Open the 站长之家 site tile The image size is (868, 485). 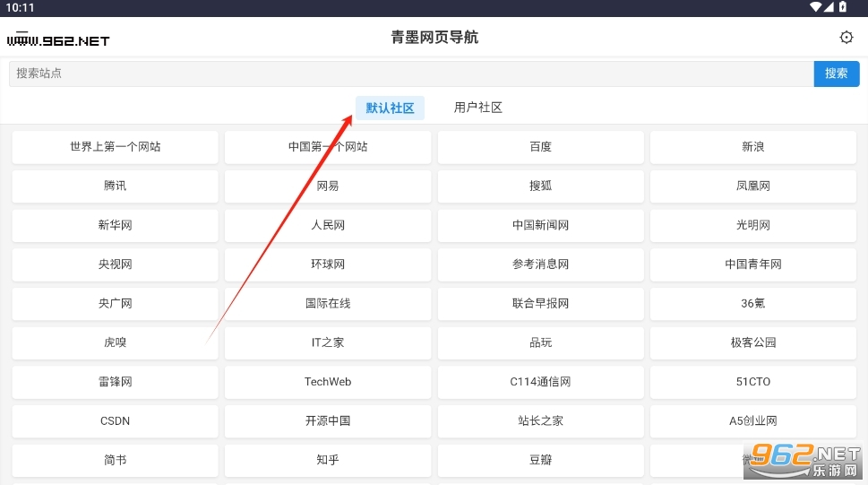540,421
